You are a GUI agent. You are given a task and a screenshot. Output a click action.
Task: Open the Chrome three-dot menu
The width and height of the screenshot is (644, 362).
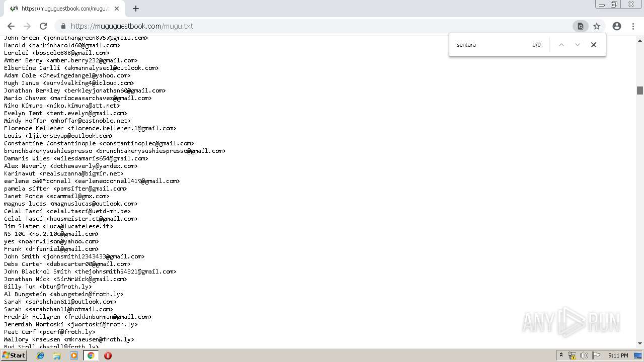point(633,26)
